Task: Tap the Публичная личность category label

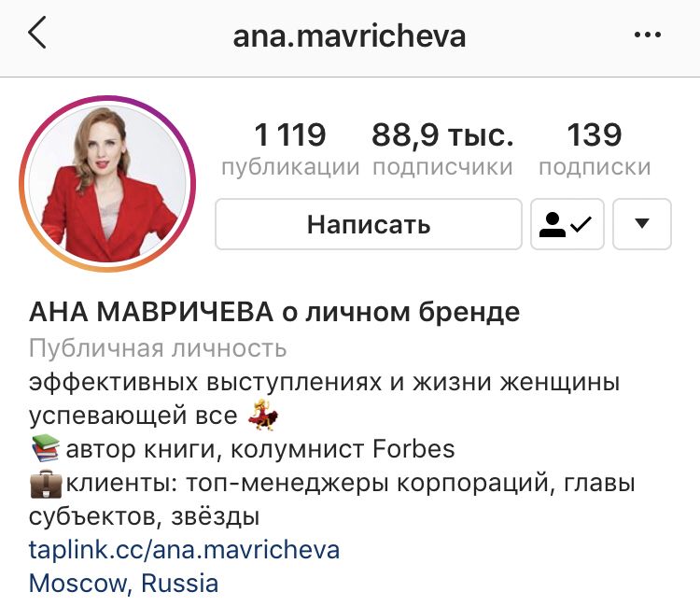Action: tap(158, 348)
